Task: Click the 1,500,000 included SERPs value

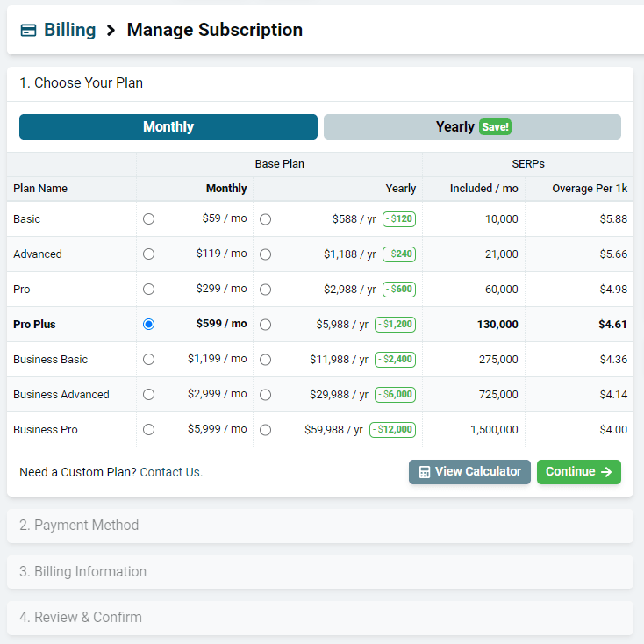Action: coord(494,430)
